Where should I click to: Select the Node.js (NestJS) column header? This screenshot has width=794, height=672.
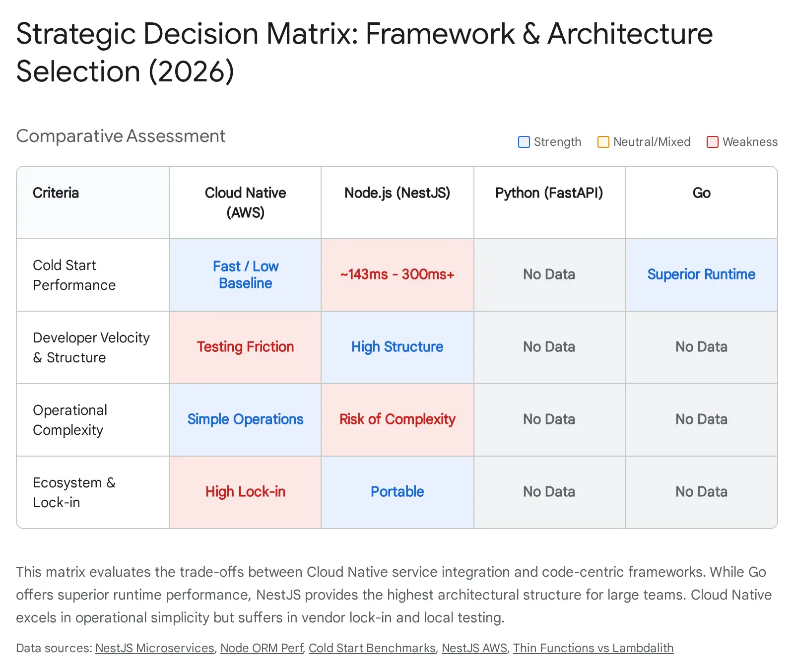pyautogui.click(x=397, y=193)
